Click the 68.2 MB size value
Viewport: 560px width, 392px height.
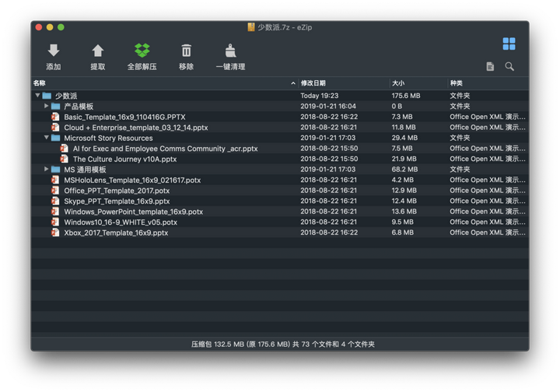click(404, 170)
